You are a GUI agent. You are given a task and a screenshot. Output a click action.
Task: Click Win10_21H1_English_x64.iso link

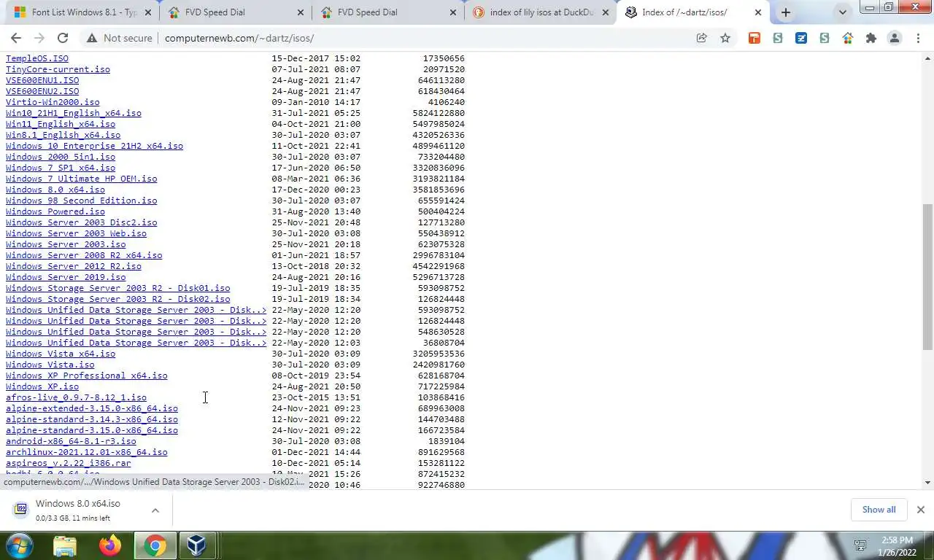point(74,113)
